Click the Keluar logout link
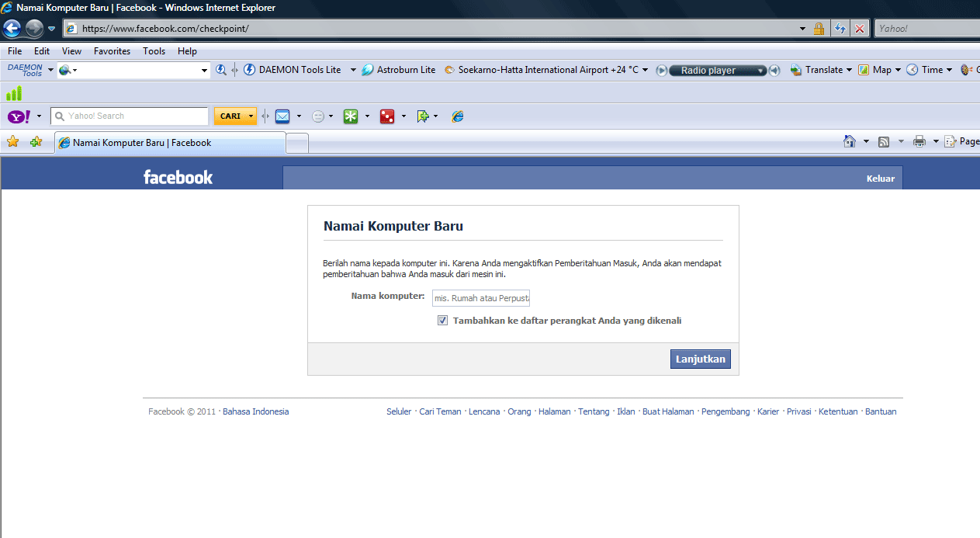980x538 pixels. coord(881,179)
